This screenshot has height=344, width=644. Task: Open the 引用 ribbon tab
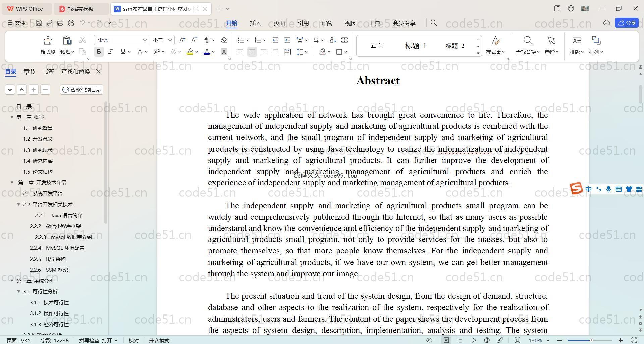pyautogui.click(x=303, y=23)
